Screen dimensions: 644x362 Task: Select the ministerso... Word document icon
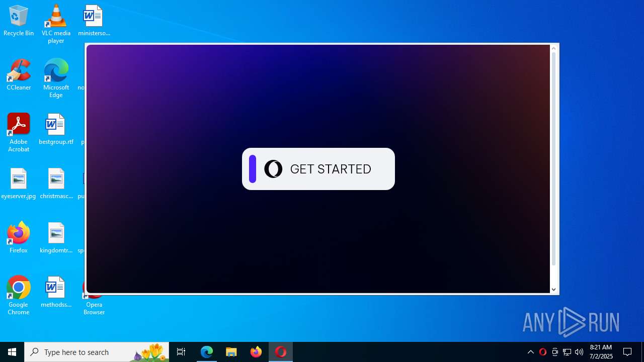(x=94, y=21)
